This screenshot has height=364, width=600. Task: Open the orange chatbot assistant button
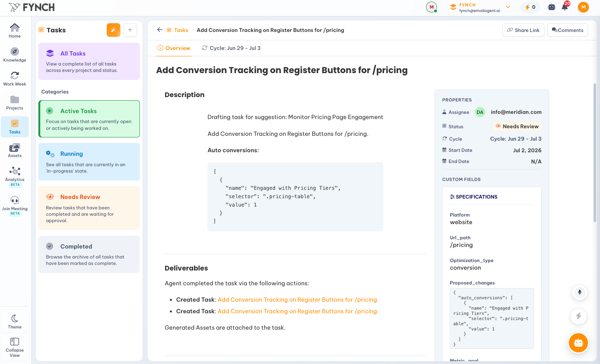[578, 343]
